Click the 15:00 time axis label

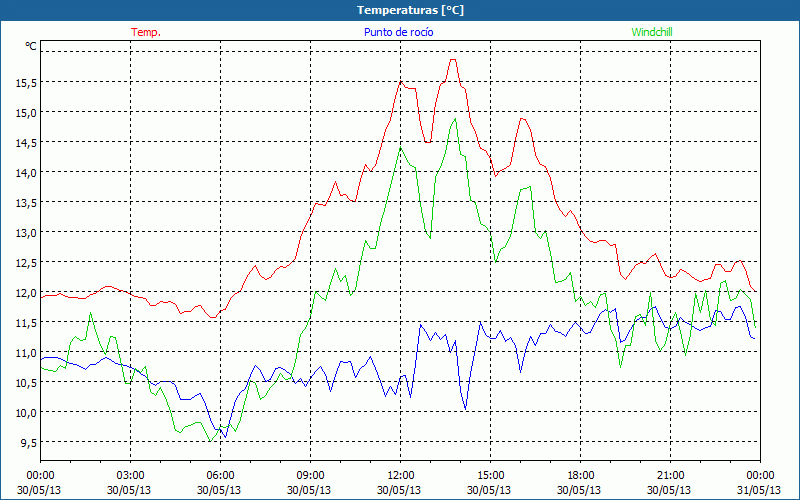point(489,476)
